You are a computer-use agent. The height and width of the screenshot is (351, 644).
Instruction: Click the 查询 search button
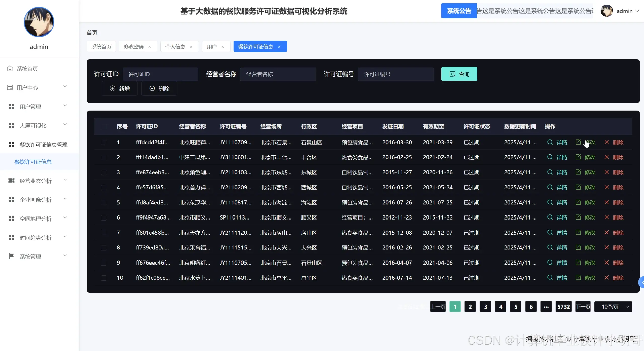[459, 74]
